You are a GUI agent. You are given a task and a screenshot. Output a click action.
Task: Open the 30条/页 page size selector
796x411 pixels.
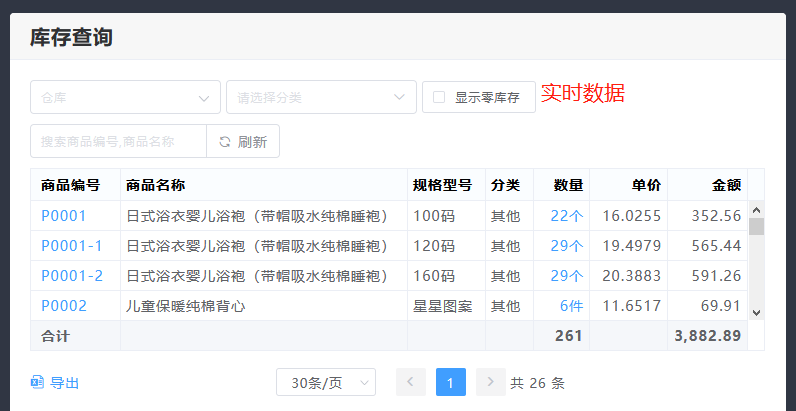[325, 383]
